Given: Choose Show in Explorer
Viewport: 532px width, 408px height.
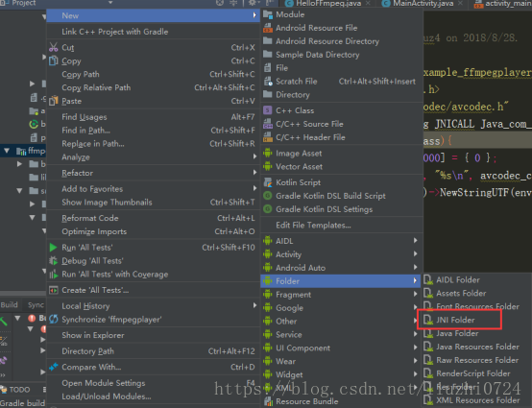Looking at the screenshot, I should (153, 335).
